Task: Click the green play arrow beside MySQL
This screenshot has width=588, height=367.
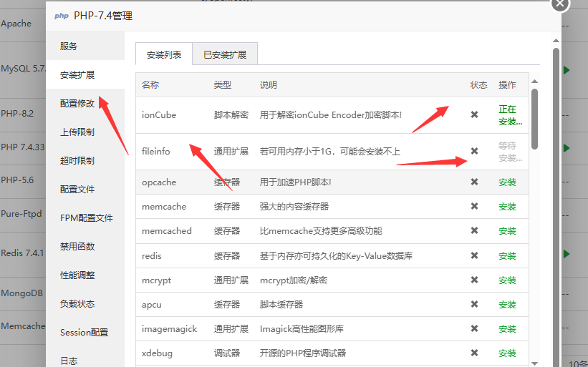Action: click(x=567, y=70)
